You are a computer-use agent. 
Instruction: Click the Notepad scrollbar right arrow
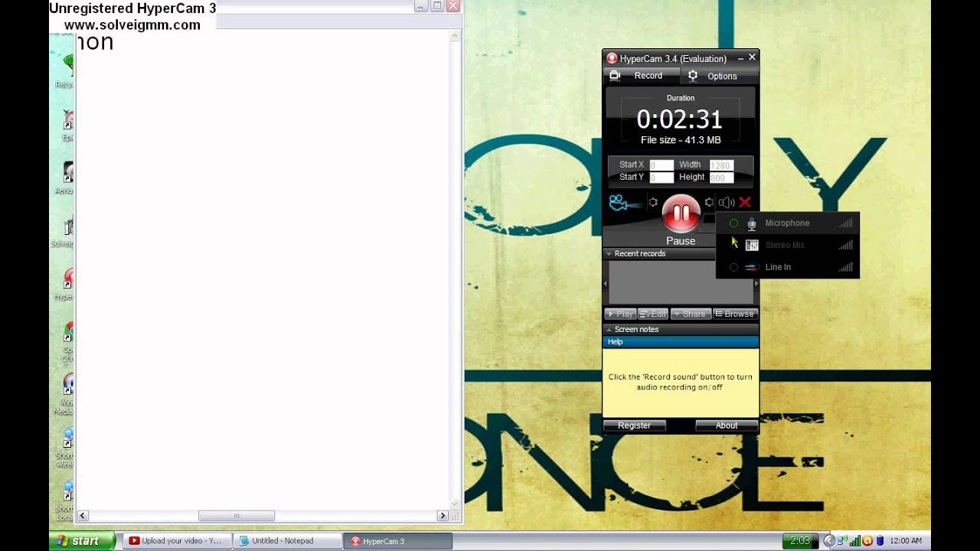click(x=443, y=516)
